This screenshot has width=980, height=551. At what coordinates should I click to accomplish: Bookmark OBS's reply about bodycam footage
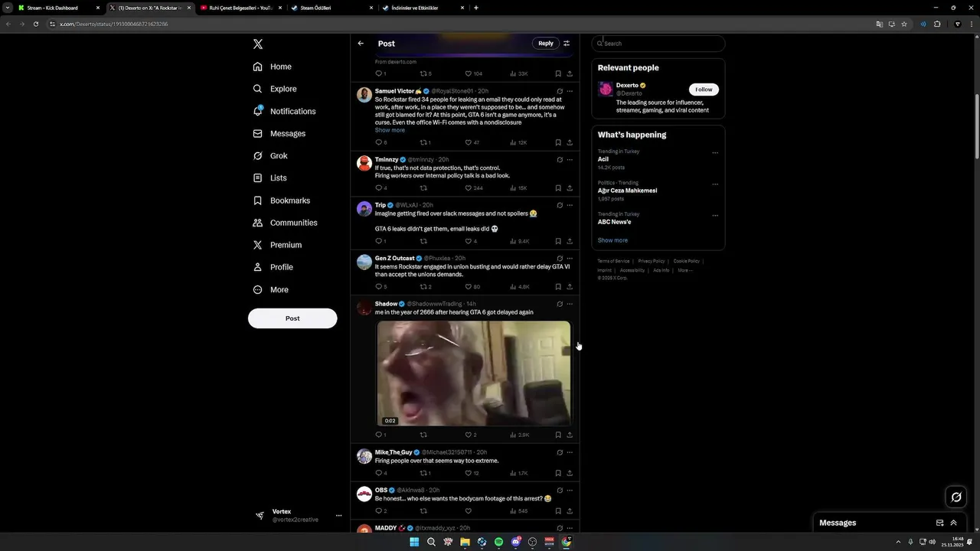click(x=558, y=510)
